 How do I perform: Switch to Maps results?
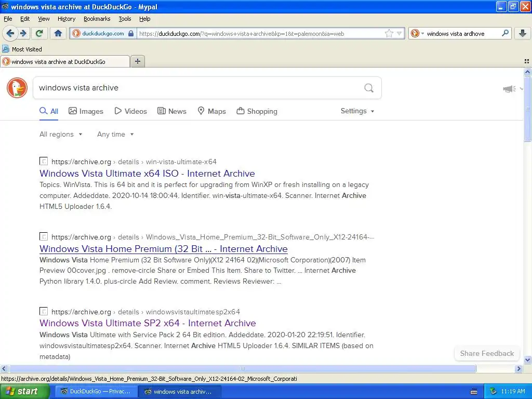pyautogui.click(x=212, y=111)
